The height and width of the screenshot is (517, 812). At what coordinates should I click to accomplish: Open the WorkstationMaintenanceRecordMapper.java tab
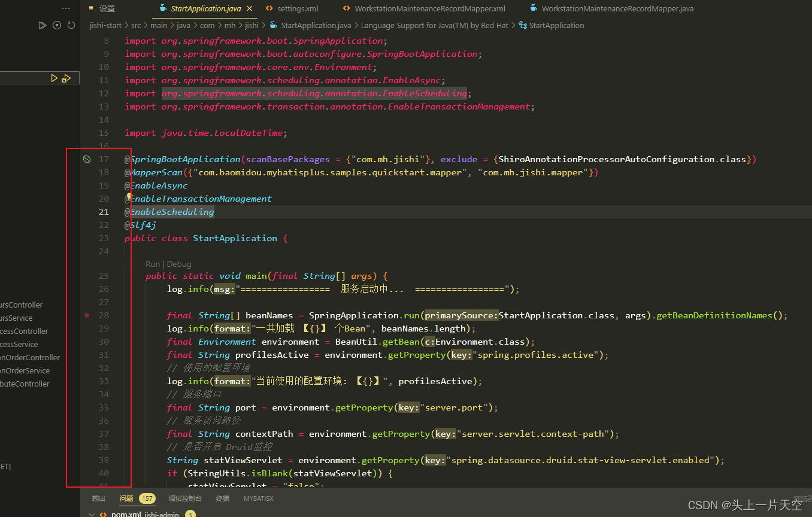coord(617,9)
